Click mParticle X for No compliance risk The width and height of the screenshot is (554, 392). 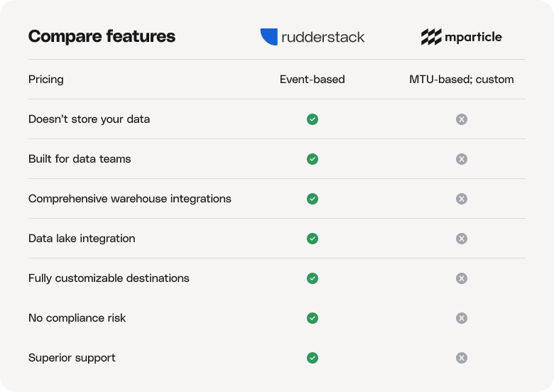[x=462, y=318]
